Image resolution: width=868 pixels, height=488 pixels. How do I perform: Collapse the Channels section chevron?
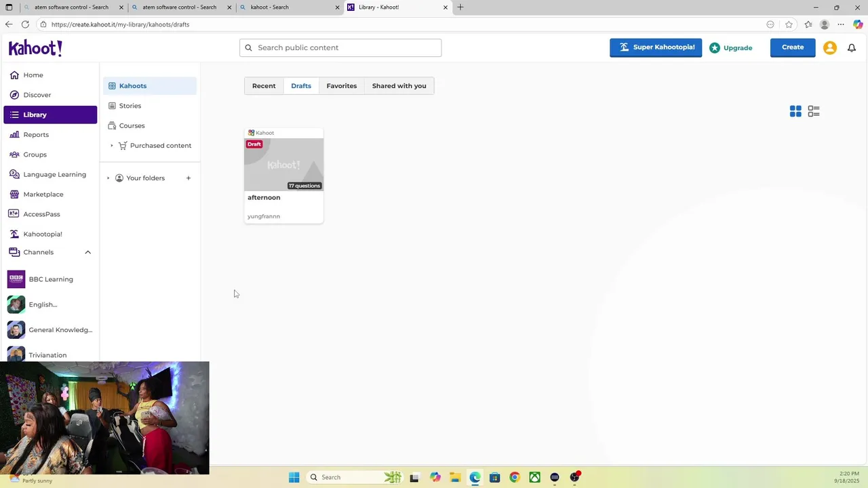pos(87,252)
